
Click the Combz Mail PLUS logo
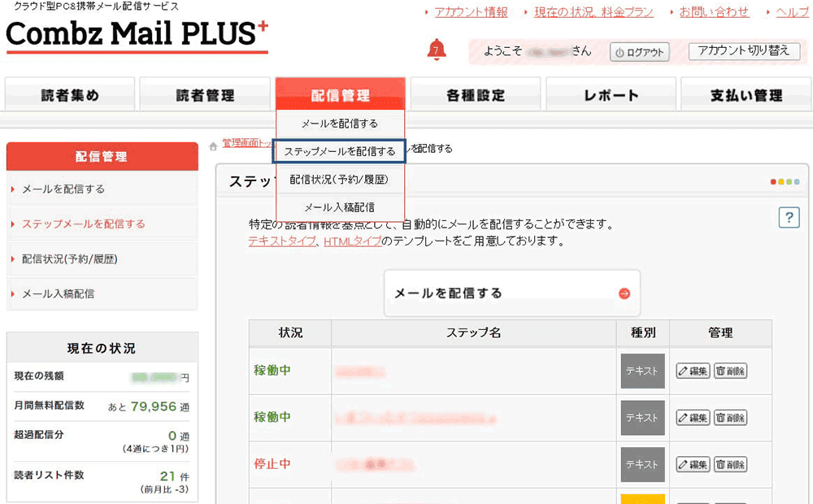pos(134,36)
